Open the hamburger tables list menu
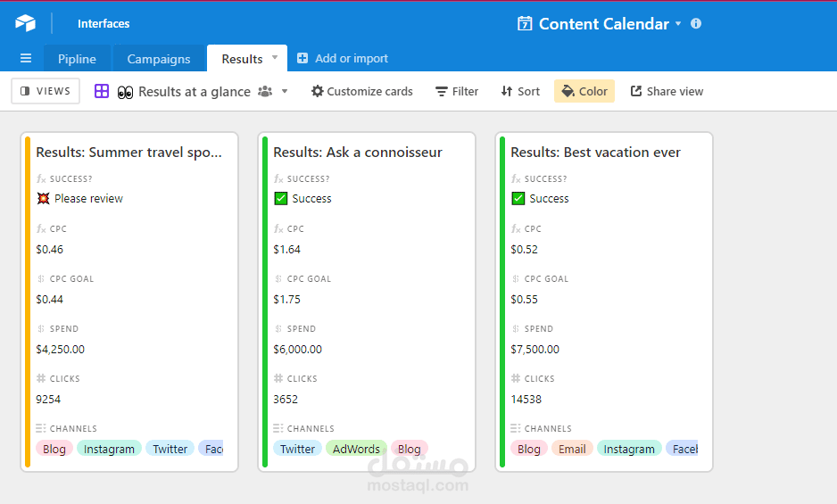837x504 pixels. (26, 59)
